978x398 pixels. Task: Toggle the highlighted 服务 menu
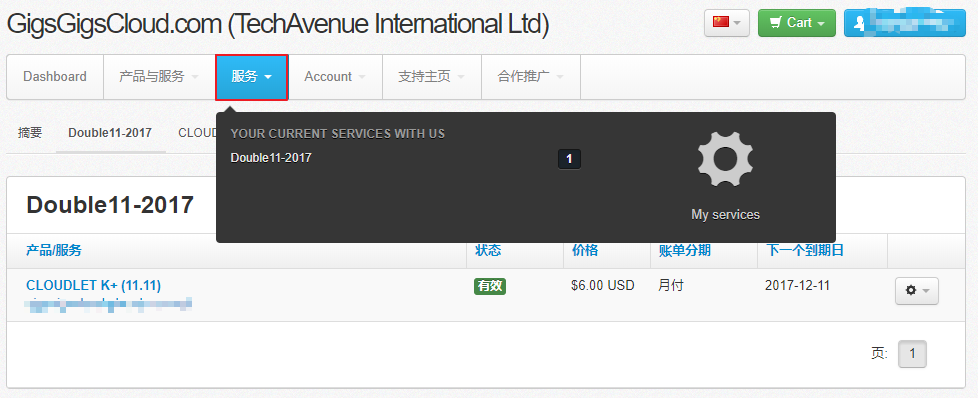(x=251, y=77)
